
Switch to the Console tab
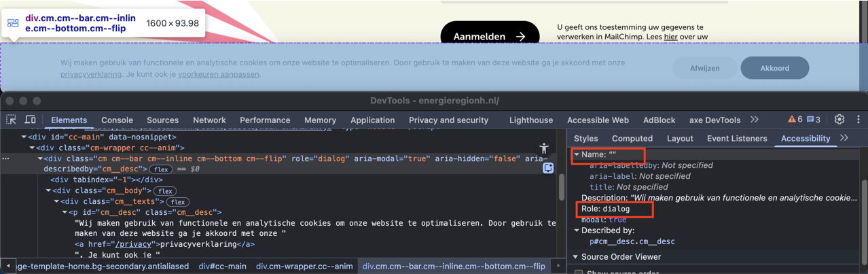[x=117, y=120]
